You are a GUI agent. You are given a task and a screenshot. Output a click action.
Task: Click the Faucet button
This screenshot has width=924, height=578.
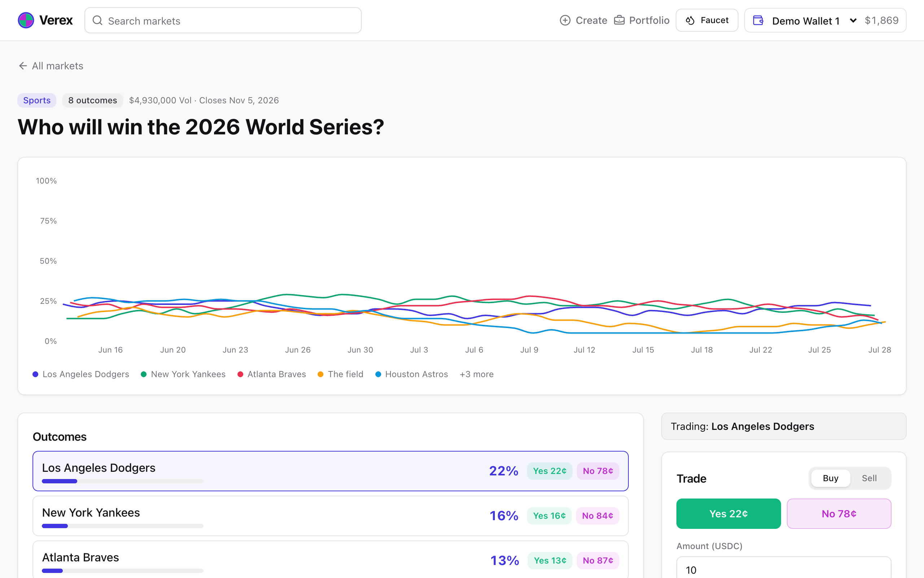coord(707,20)
